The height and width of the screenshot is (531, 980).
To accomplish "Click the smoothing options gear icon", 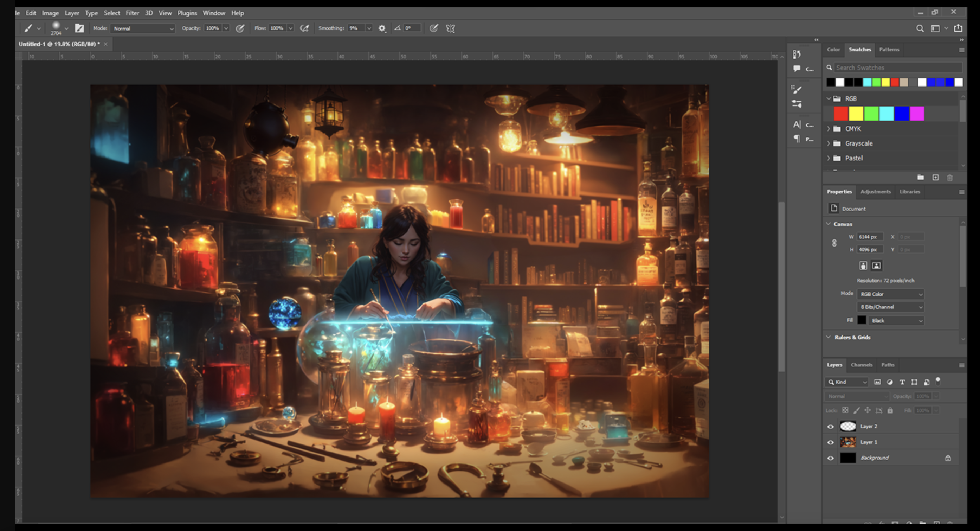I will 382,28.
